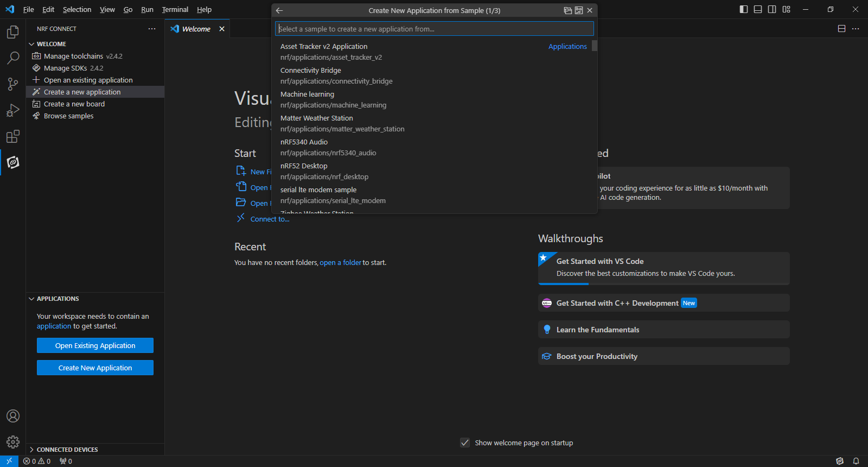Click the sample search input field
This screenshot has width=868, height=467.
(434, 29)
